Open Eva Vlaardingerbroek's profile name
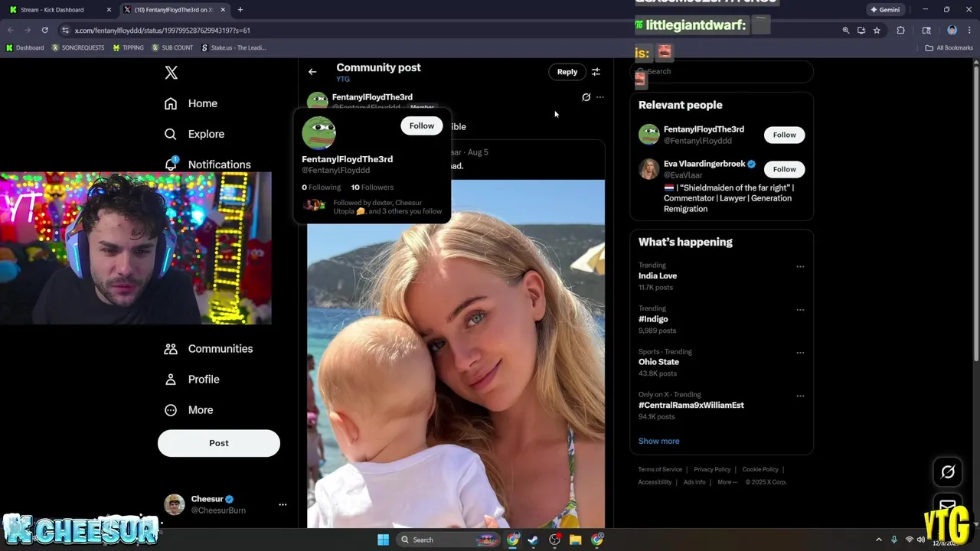 pos(704,164)
